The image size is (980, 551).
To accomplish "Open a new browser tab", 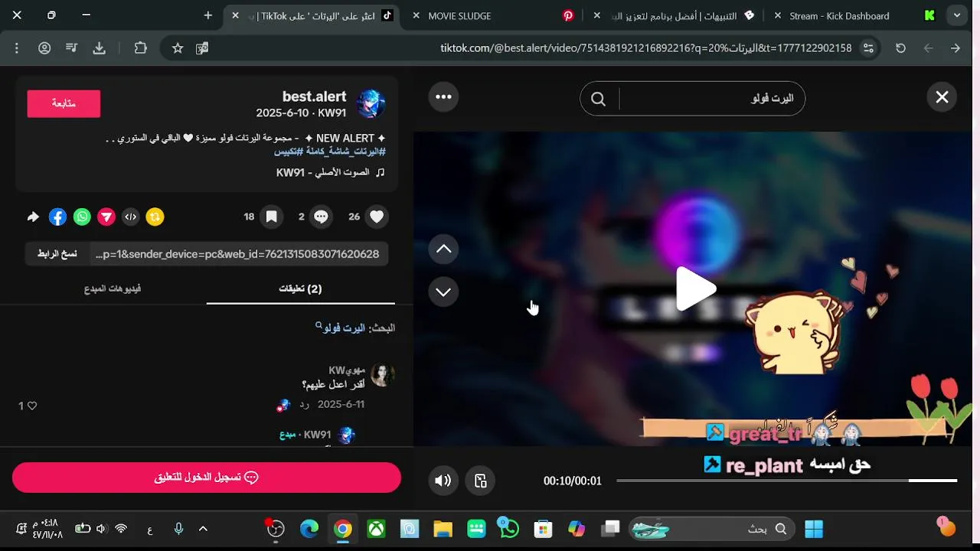I will [208, 15].
